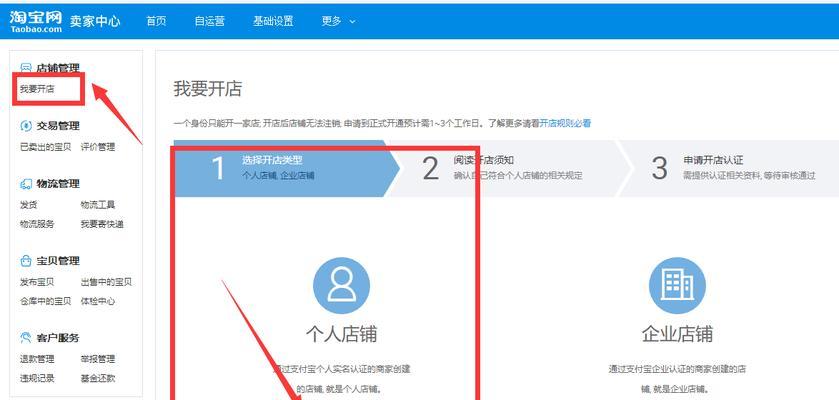Open the 出售中的宝贝 sidebar link

pyautogui.click(x=106, y=282)
